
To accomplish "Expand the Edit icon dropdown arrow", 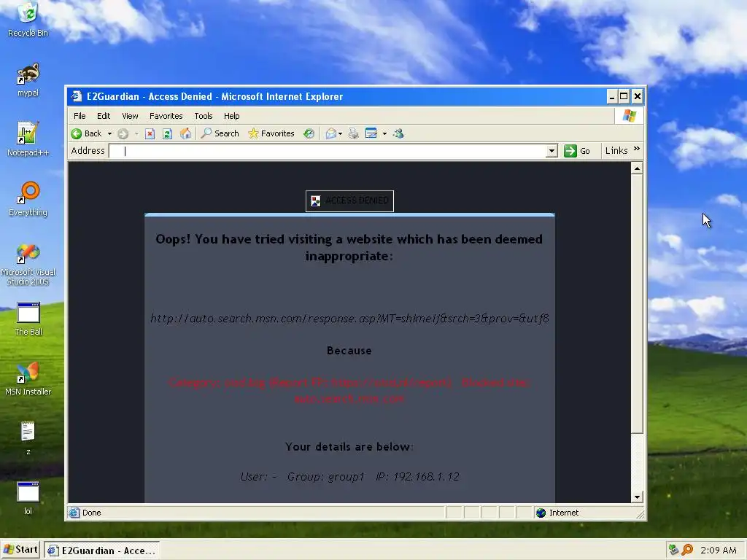I will tap(384, 134).
